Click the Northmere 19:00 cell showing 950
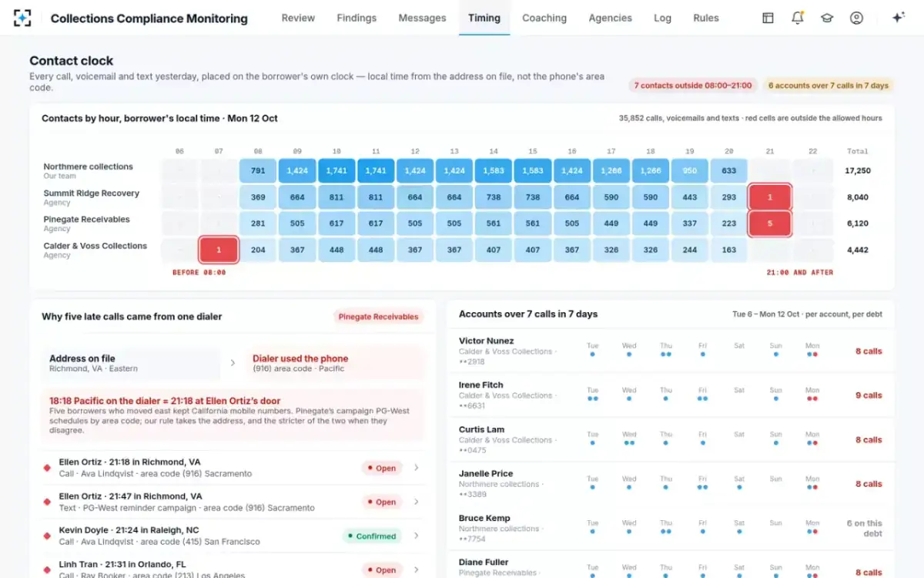 pos(690,171)
